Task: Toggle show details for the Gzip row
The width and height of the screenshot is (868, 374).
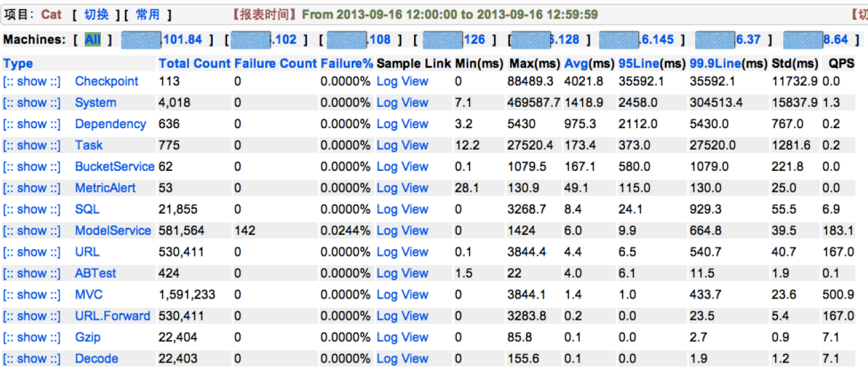Action: click(x=32, y=338)
